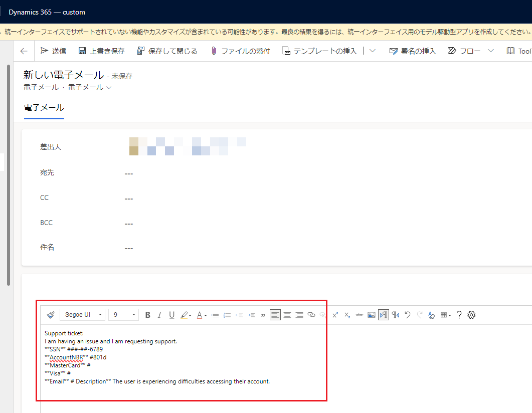The width and height of the screenshot is (532, 413).
Task: Click the signature insert icon
Action: 393,51
